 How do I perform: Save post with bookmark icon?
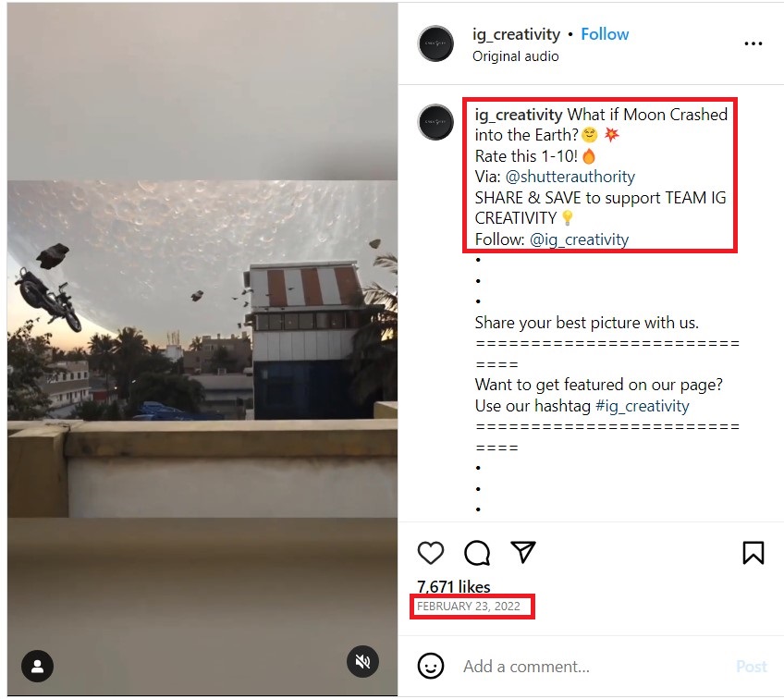[753, 553]
